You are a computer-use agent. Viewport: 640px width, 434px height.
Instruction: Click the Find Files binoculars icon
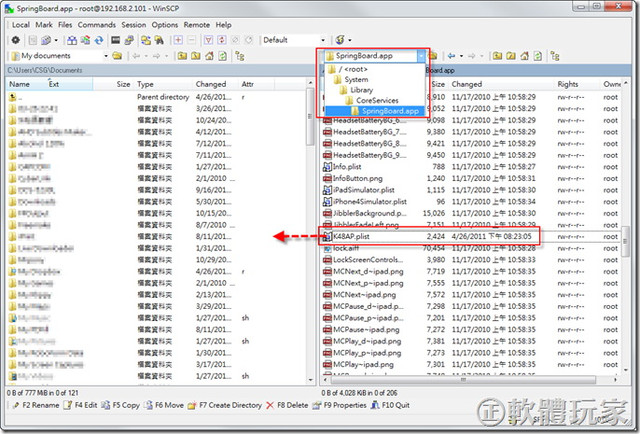click(x=159, y=40)
